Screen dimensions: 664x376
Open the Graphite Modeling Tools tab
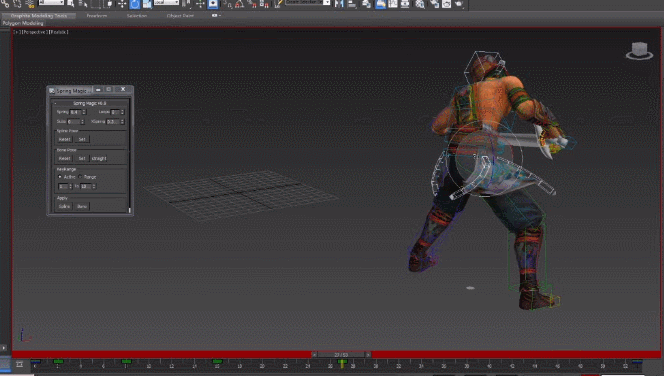coord(39,16)
